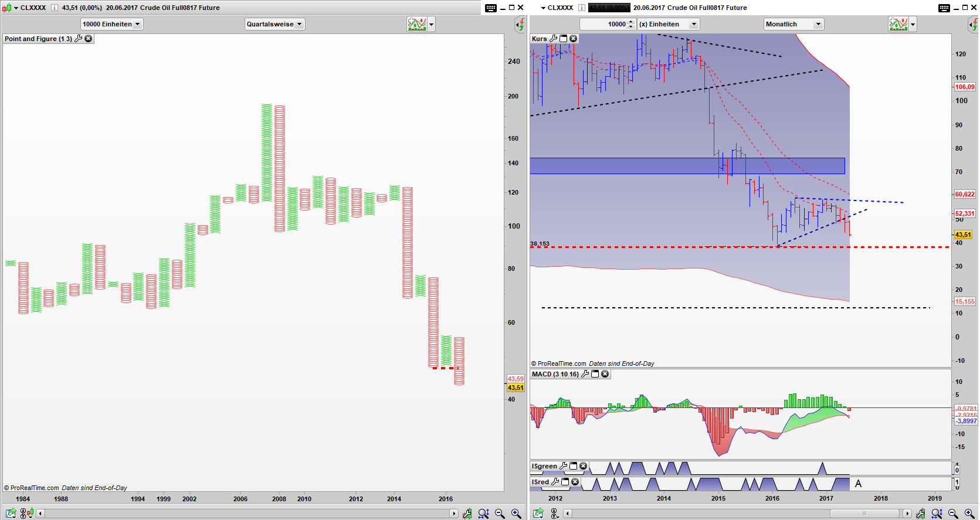Toggle maximize on Kurs price panel

tap(563, 39)
